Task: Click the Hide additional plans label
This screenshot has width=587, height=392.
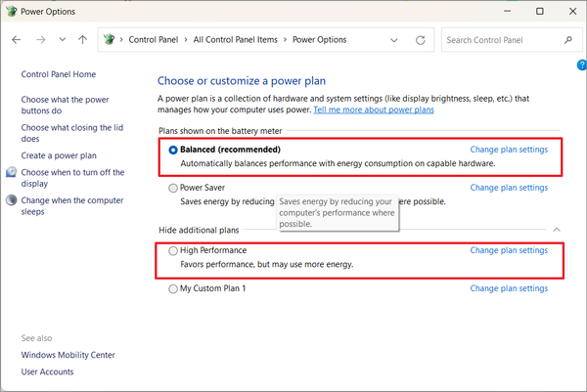Action: coord(199,230)
